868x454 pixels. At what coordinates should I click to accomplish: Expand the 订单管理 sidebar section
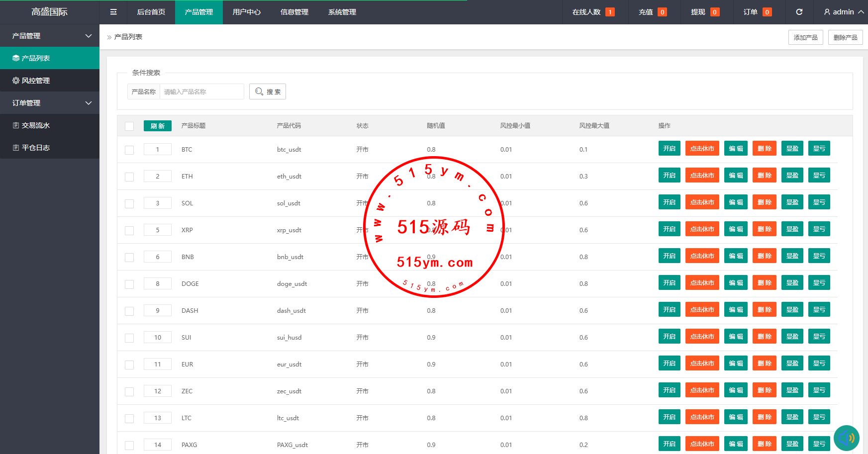tap(89, 103)
